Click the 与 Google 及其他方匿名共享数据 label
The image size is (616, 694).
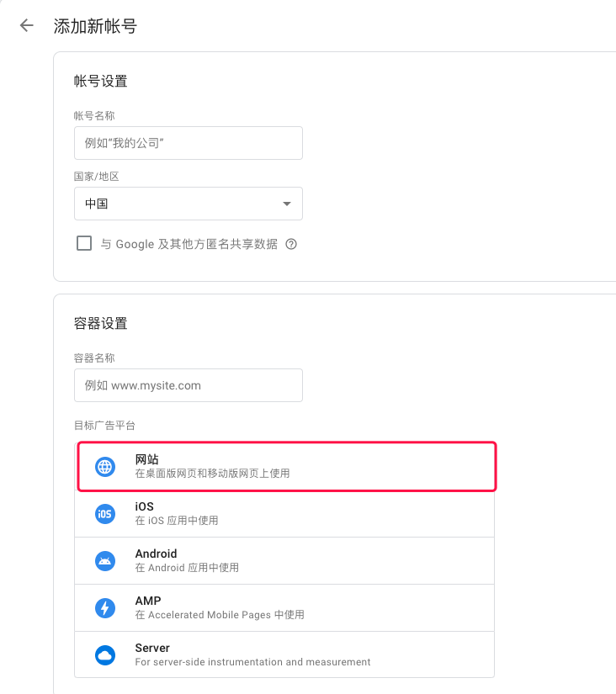tap(189, 244)
